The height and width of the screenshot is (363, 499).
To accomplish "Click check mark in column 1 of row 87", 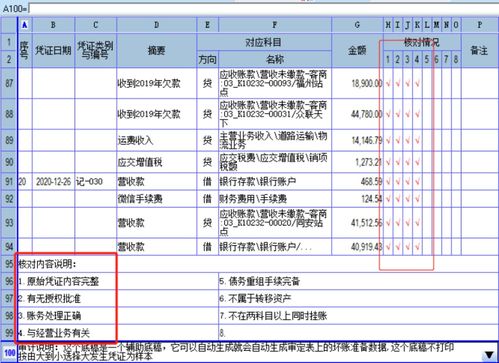I will pos(388,84).
